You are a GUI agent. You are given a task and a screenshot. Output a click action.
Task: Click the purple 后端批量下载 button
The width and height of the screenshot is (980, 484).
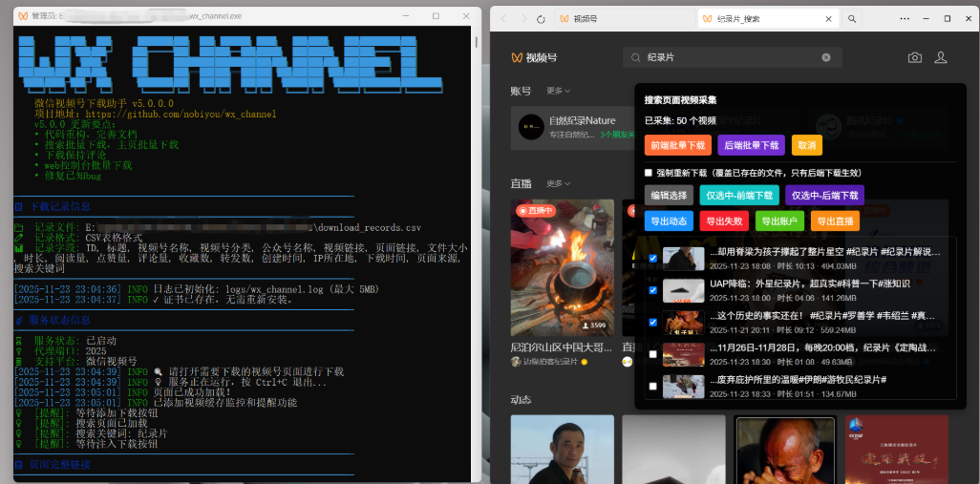(752, 145)
